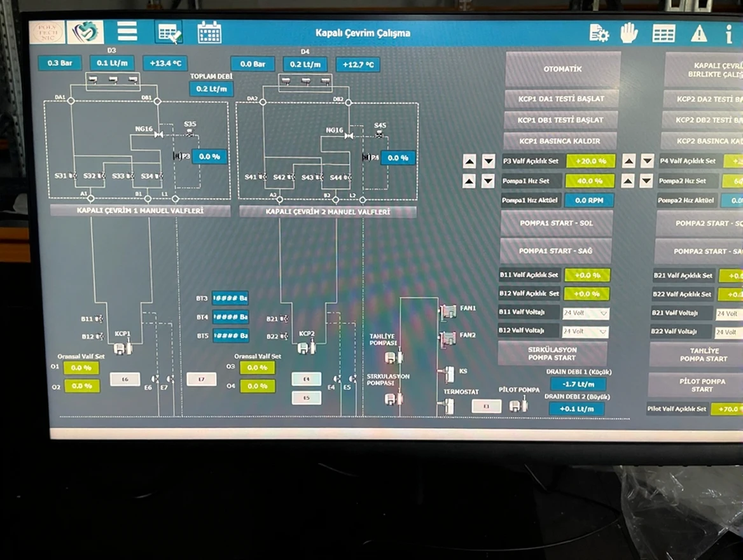Open the calendar schedule icon
The width and height of the screenshot is (743, 560).
point(209,32)
